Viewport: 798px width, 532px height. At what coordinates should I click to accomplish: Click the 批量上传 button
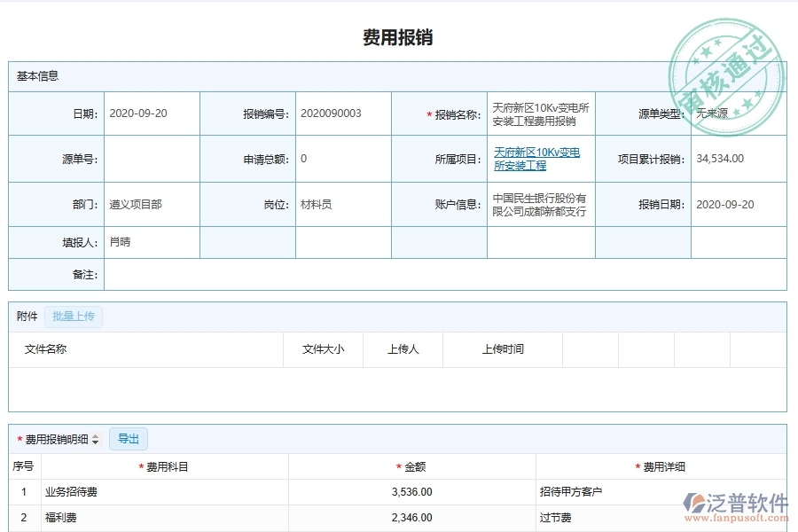(x=74, y=317)
